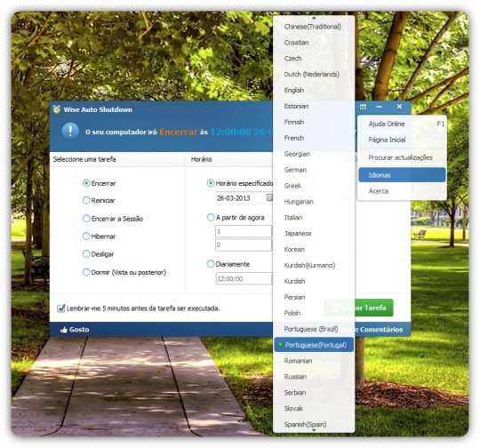This screenshot has width=480, height=448.
Task: Select Horário especificado radio button
Action: tap(211, 183)
